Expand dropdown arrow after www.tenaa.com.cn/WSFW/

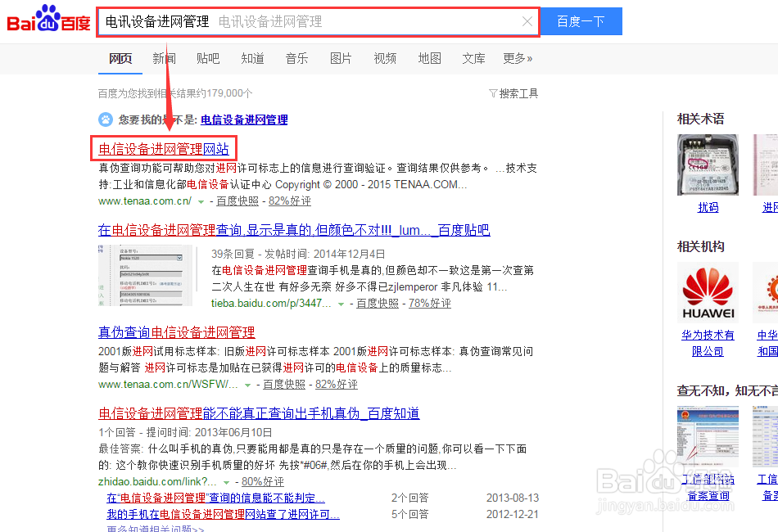(247, 385)
